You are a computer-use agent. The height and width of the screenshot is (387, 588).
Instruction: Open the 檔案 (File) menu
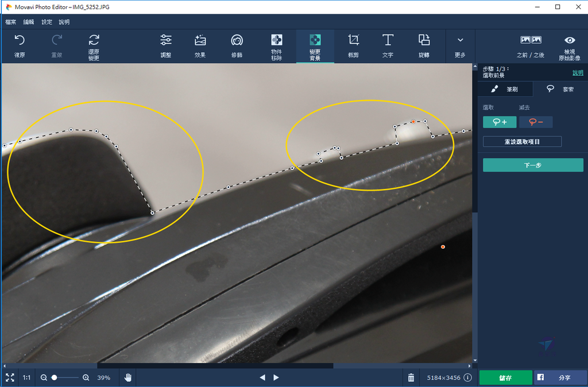10,22
